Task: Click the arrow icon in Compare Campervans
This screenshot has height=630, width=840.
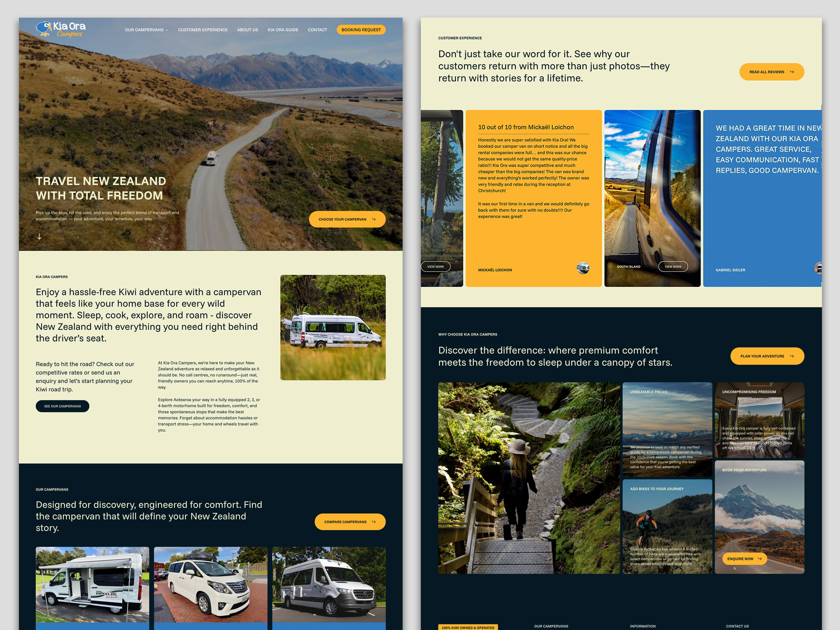Action: coord(374,522)
